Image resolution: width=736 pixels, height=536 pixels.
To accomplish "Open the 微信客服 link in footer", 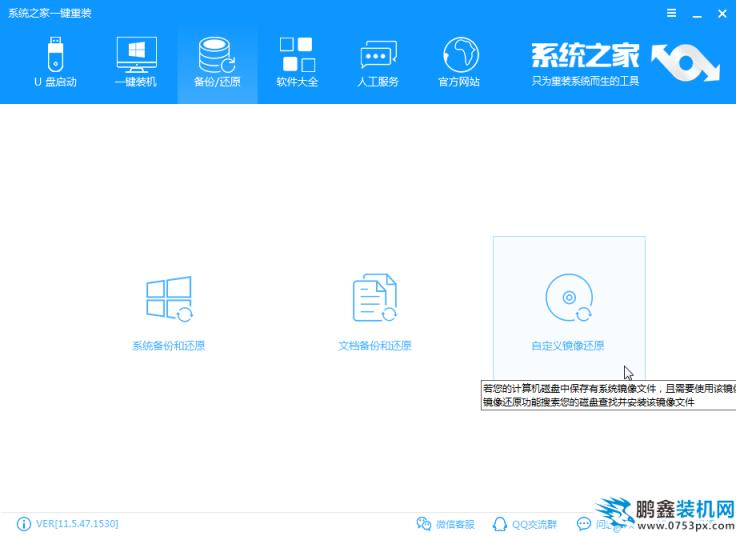I will [x=455, y=524].
